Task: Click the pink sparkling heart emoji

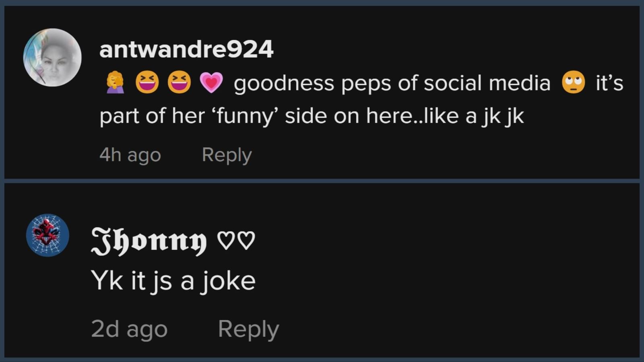Action: coord(211,82)
